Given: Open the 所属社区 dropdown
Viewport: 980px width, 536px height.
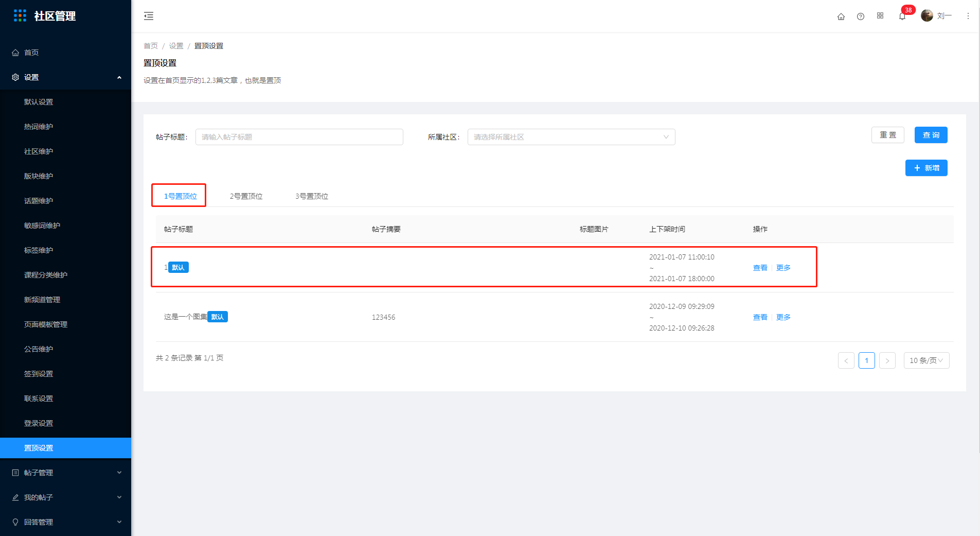Looking at the screenshot, I should click(571, 137).
